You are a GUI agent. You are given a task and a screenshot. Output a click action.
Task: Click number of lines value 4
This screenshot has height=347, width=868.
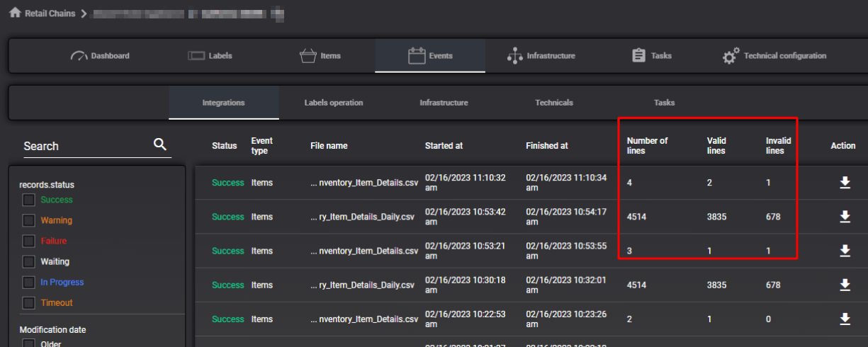(x=629, y=183)
